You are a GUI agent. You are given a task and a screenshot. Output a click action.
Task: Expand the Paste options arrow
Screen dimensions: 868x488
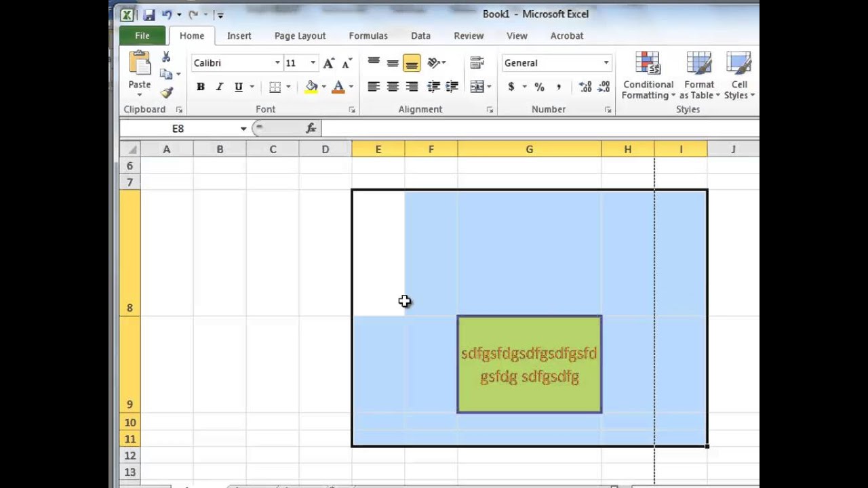tap(140, 94)
